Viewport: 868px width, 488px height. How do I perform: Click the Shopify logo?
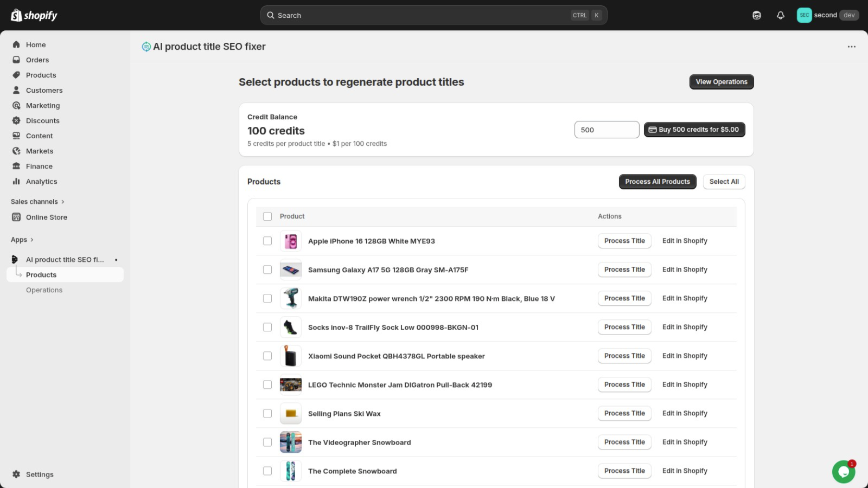[x=33, y=15]
